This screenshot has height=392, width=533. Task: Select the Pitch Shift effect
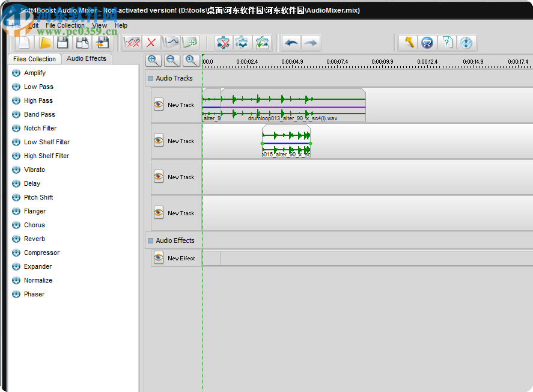(38, 197)
